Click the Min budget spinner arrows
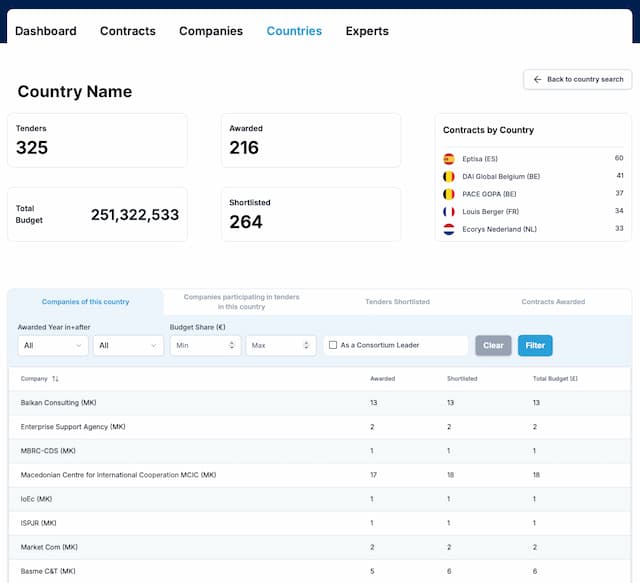Viewport: 640px width, 583px height. [x=231, y=345]
